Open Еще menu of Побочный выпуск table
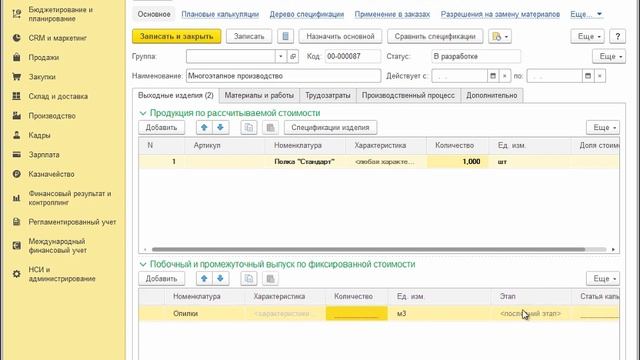This screenshot has height=360, width=640. [x=603, y=278]
